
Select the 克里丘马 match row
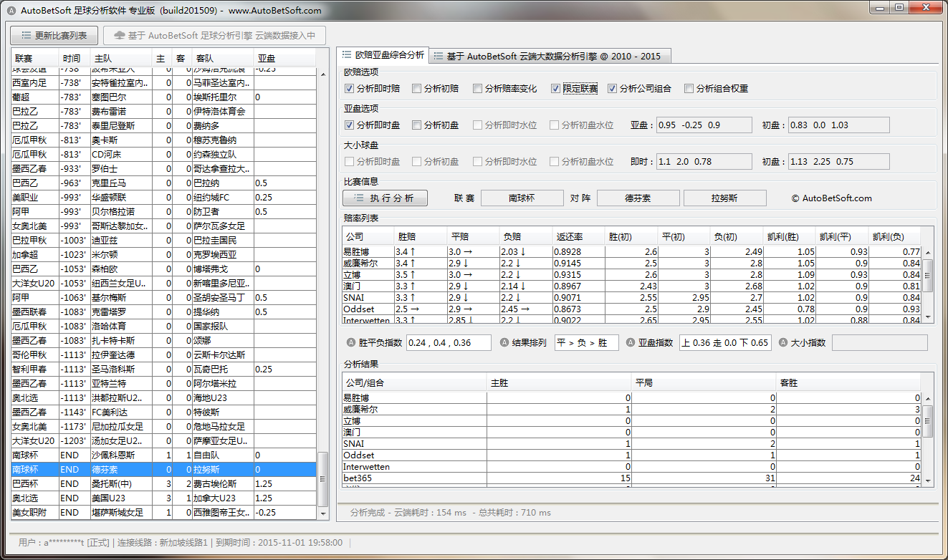point(163,183)
